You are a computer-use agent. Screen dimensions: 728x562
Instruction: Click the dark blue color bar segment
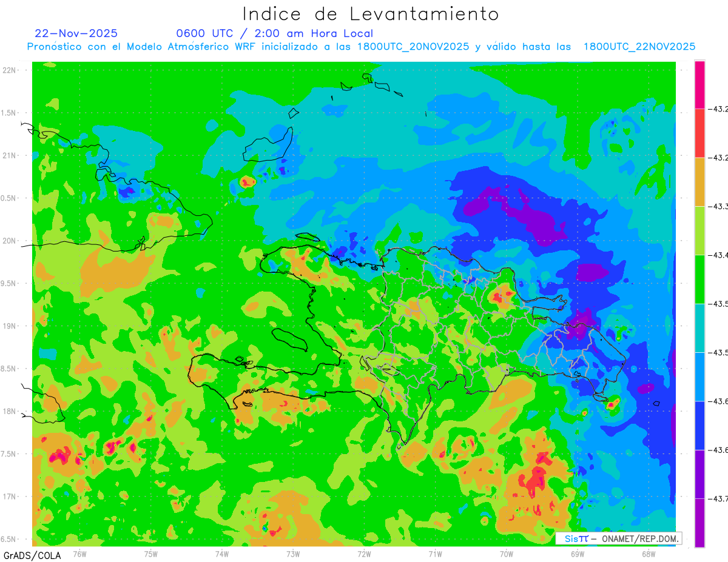click(x=699, y=426)
